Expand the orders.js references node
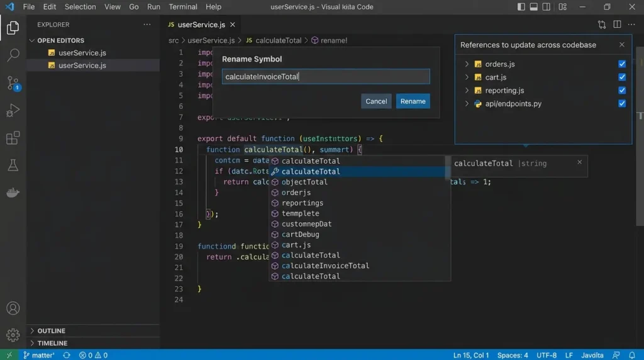 point(467,64)
